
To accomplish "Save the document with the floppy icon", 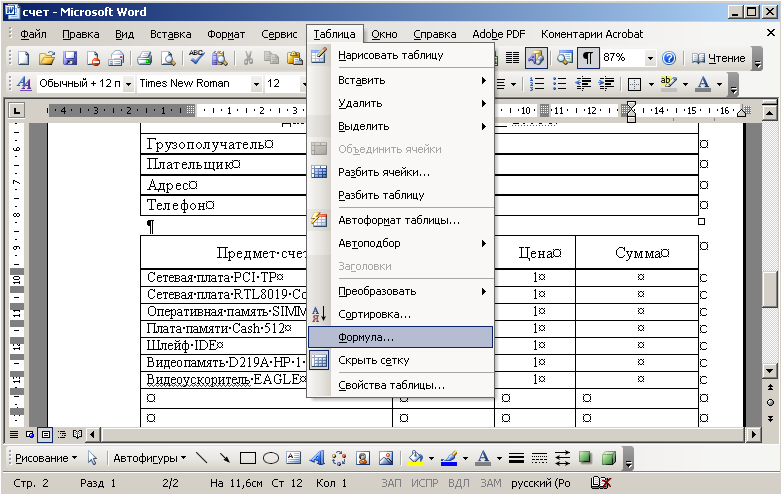I will [x=70, y=58].
